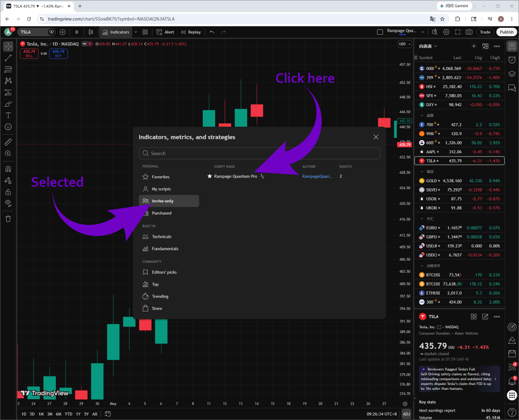
Task: Select the brush drawing tool
Action: click(8, 104)
